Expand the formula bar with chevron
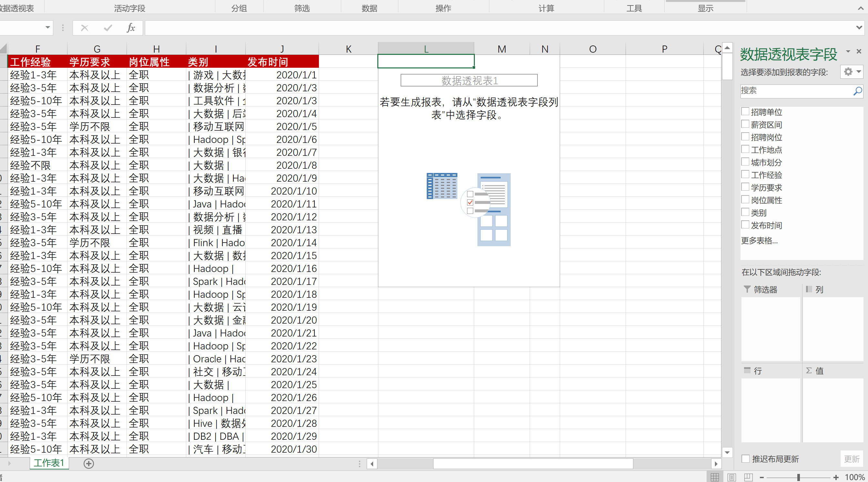The image size is (868, 482). point(859,28)
